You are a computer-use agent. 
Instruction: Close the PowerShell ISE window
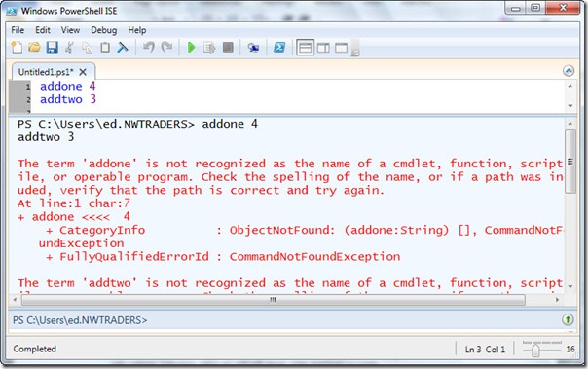pos(563,8)
